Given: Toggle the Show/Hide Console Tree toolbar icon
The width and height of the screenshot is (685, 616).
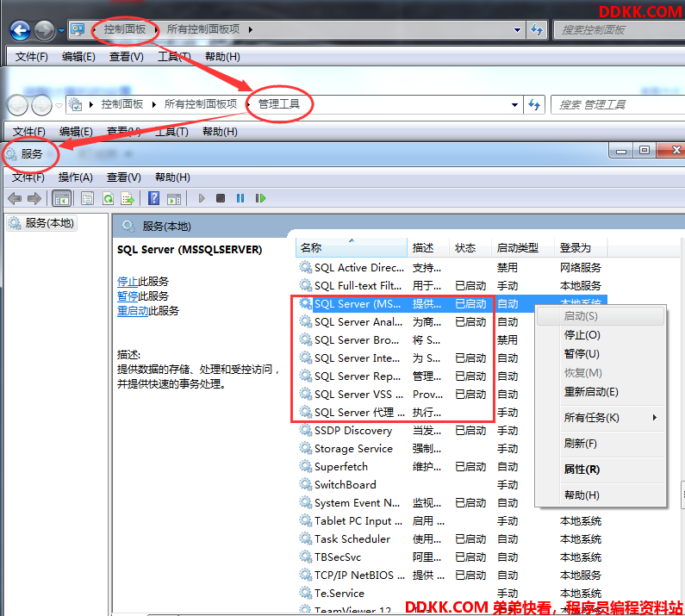Looking at the screenshot, I should (61, 199).
